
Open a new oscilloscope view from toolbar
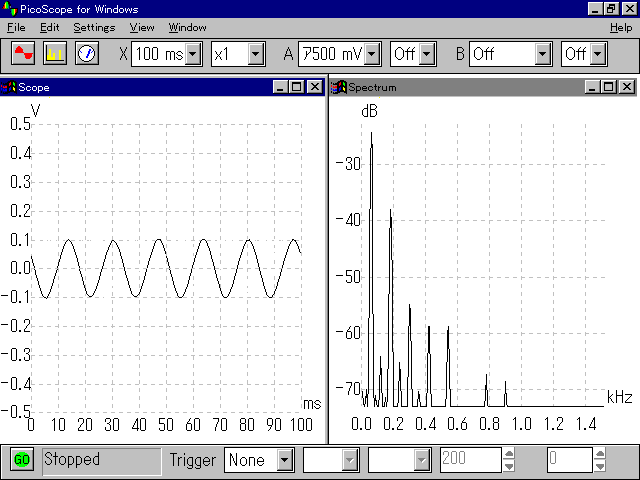pyautogui.click(x=22, y=53)
